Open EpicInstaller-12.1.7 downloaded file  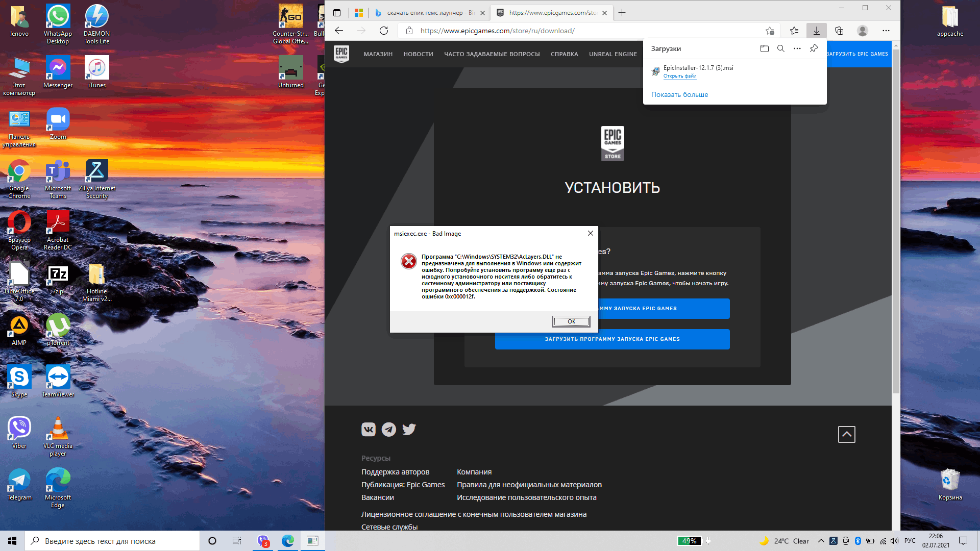679,76
